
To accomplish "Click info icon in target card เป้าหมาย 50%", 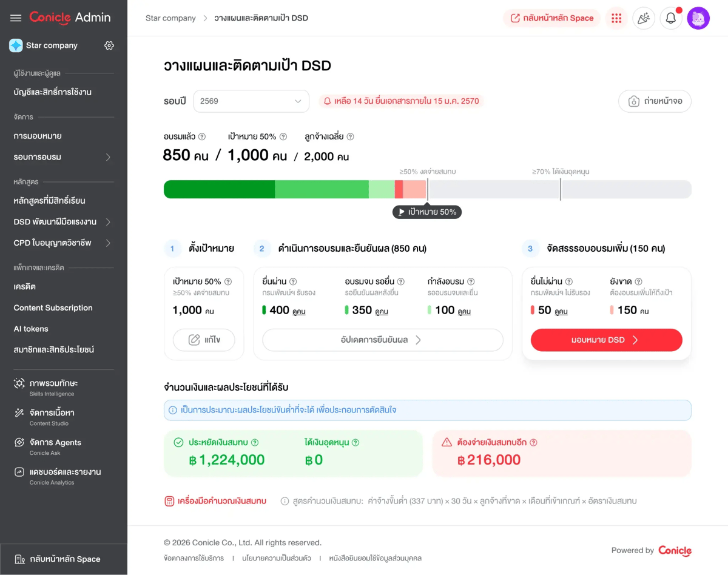I will pyautogui.click(x=228, y=281).
